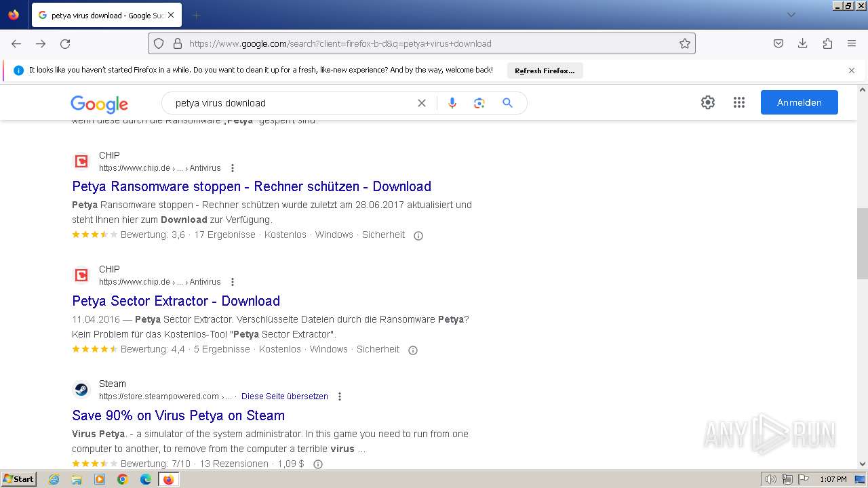
Task: Show rating info for 3,6 Bewertung
Action: tap(418, 236)
